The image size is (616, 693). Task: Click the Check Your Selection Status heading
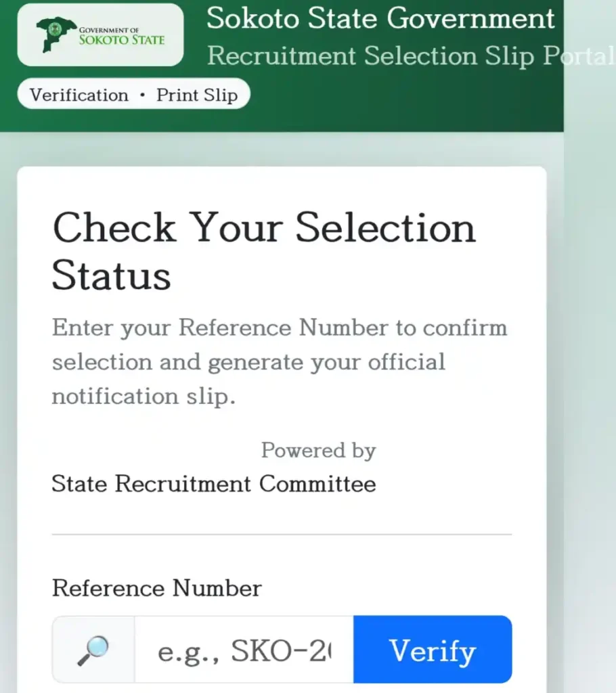(x=264, y=250)
